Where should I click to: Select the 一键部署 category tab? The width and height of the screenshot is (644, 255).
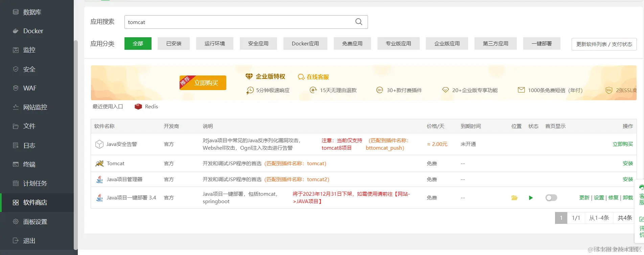click(x=542, y=43)
